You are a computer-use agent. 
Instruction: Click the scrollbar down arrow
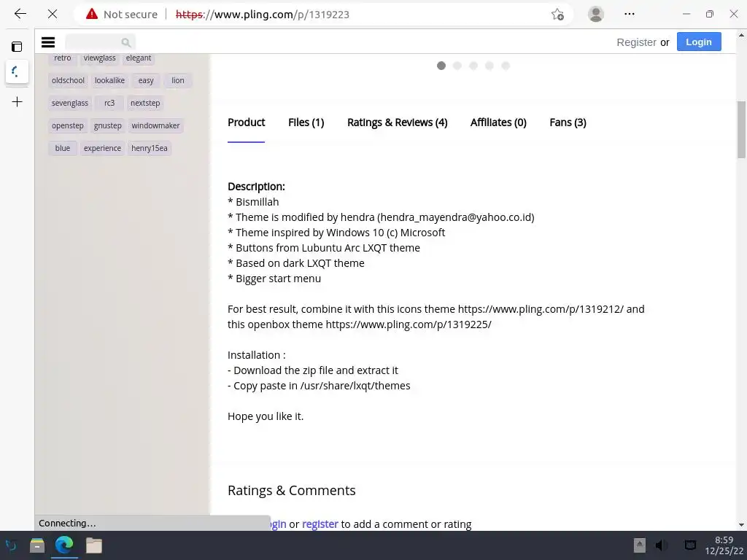[x=741, y=525]
